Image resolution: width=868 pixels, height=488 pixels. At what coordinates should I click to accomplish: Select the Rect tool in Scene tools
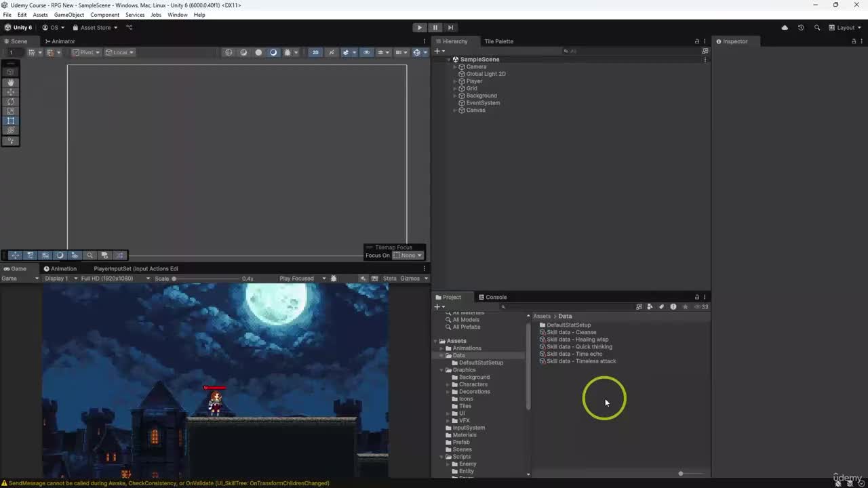(11, 121)
